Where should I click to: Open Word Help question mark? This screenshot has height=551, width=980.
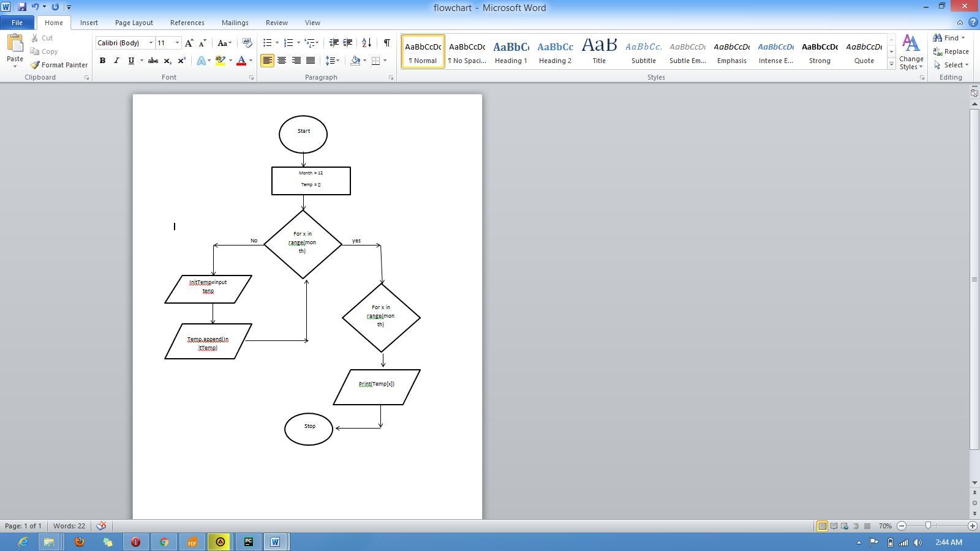tap(973, 23)
